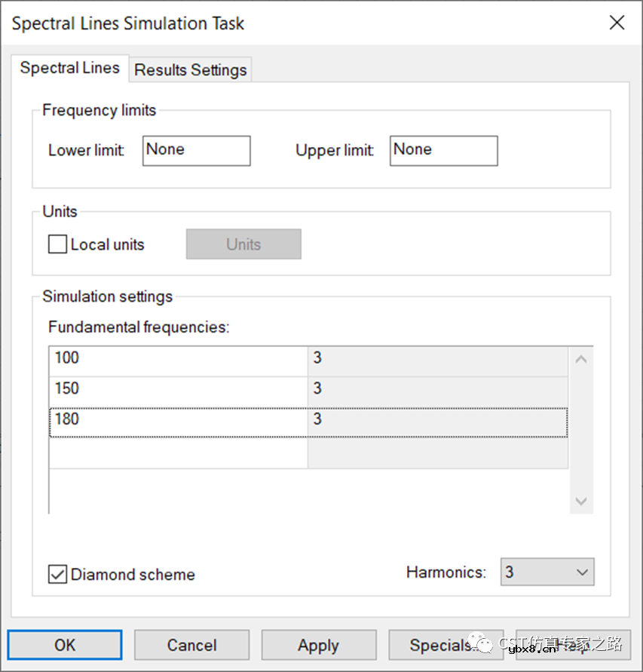Select the 150 fundamental frequency cell

click(178, 389)
